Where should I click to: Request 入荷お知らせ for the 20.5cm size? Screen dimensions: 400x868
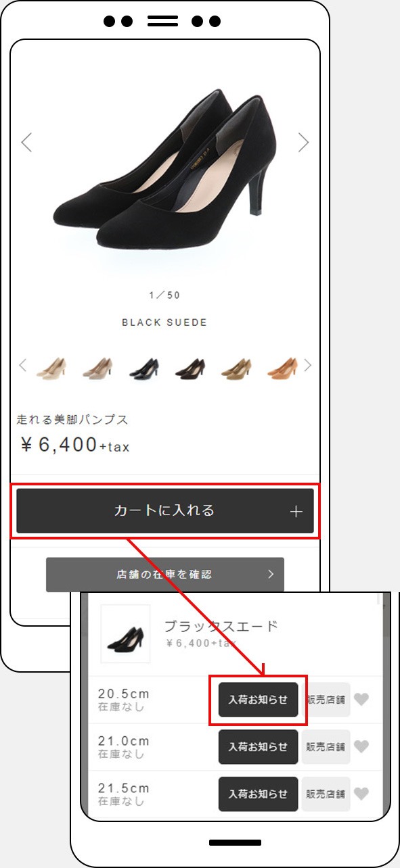[258, 700]
